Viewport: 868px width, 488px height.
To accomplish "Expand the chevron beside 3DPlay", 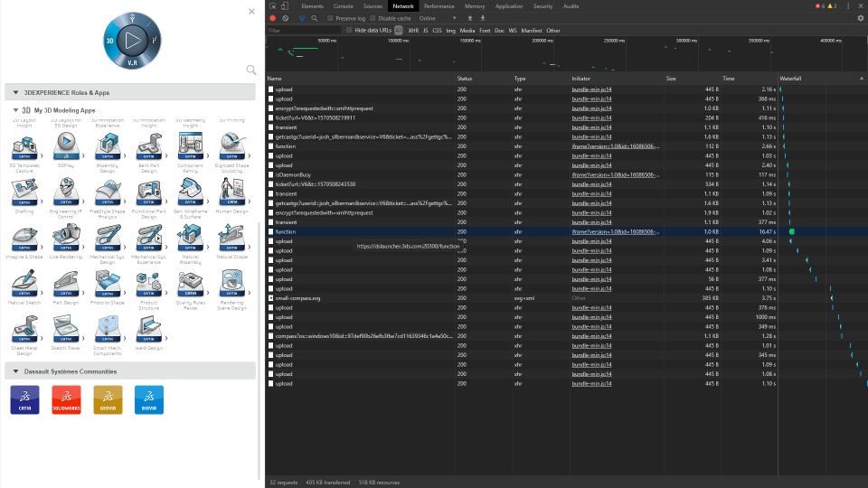I will 83,155.
